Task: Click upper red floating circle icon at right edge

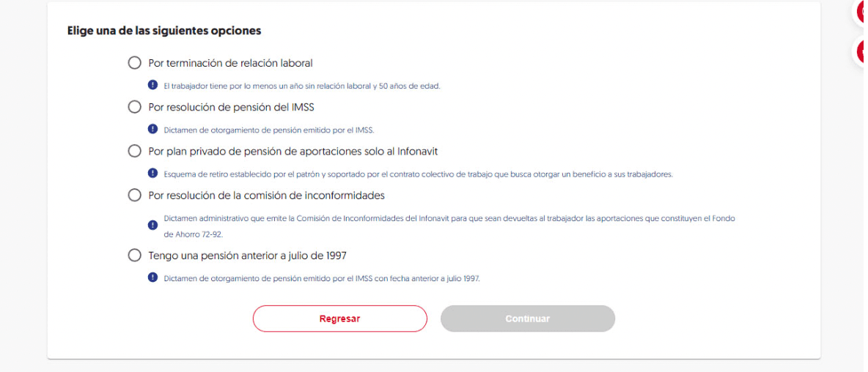Action: (862, 12)
